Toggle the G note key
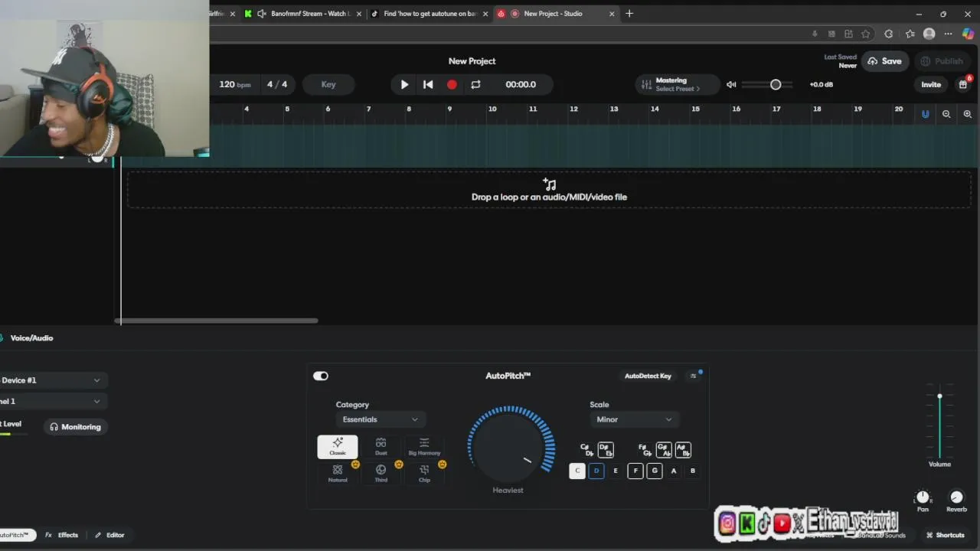This screenshot has width=980, height=551. 655,471
